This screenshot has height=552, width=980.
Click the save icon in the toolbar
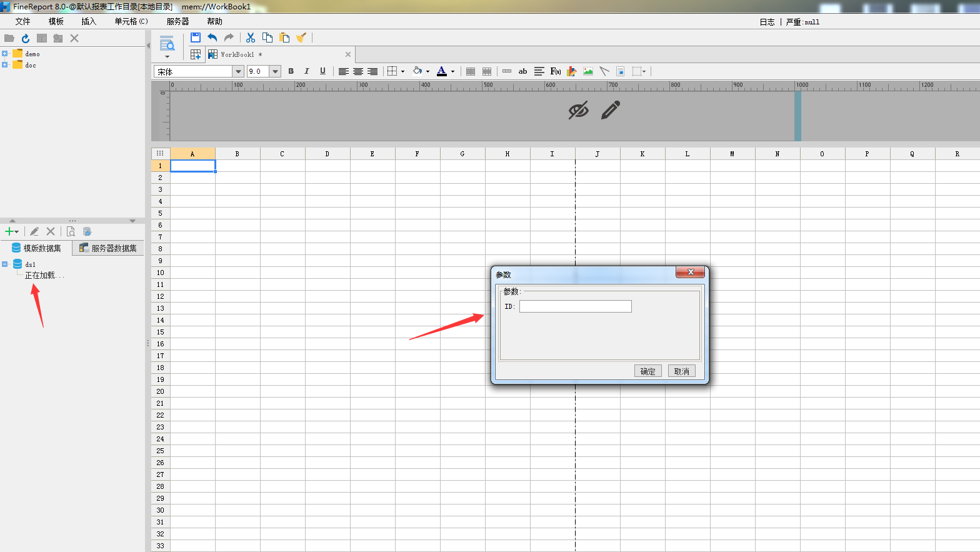coord(196,38)
